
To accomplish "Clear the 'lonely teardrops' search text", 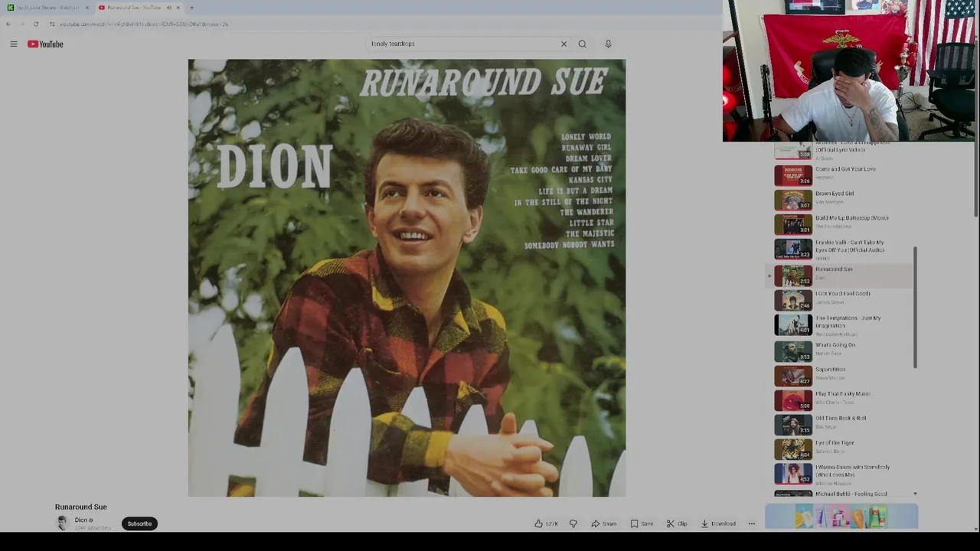I will pyautogui.click(x=563, y=44).
